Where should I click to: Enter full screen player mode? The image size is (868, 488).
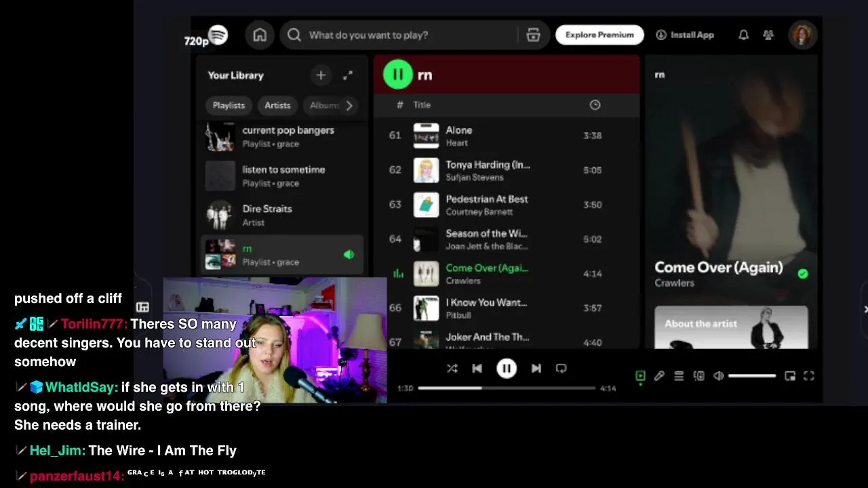809,375
